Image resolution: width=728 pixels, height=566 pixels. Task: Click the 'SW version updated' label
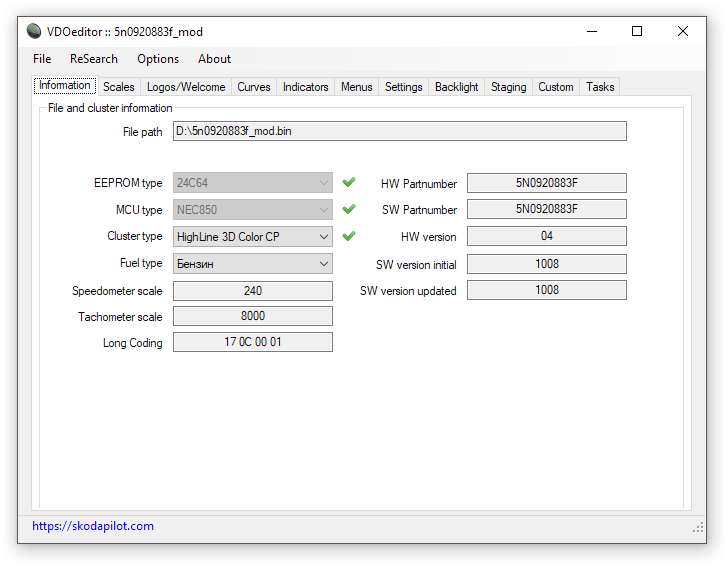tap(408, 291)
